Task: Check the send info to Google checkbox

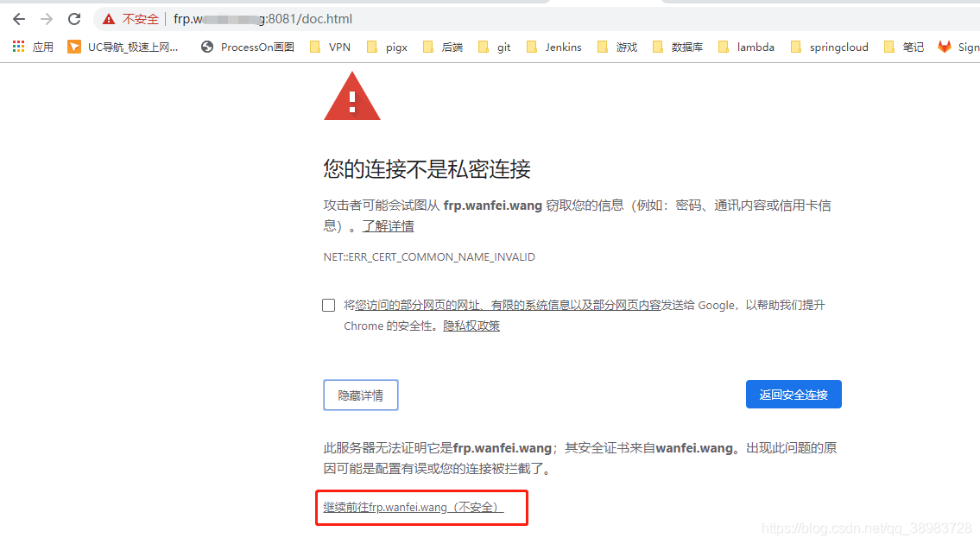Action: (x=328, y=304)
